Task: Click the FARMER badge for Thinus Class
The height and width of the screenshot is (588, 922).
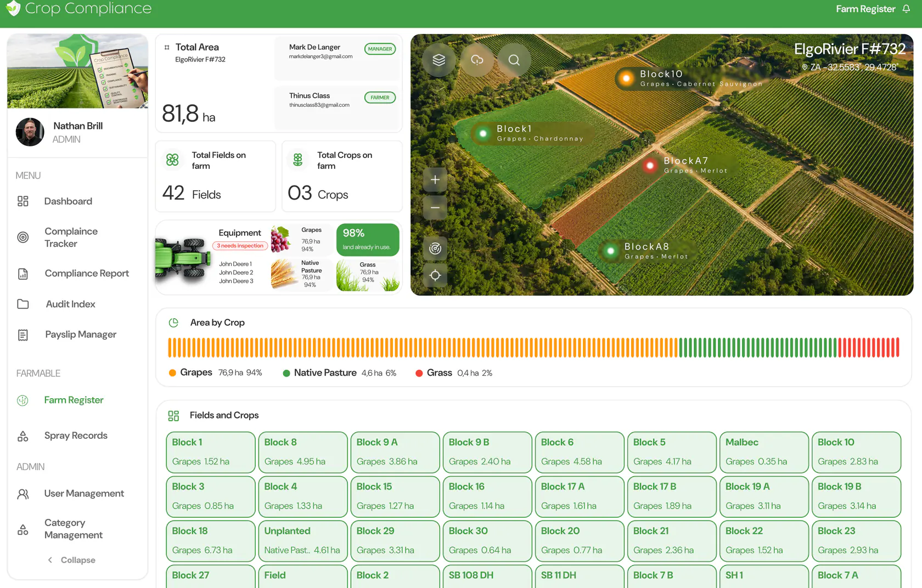Action: click(x=380, y=98)
